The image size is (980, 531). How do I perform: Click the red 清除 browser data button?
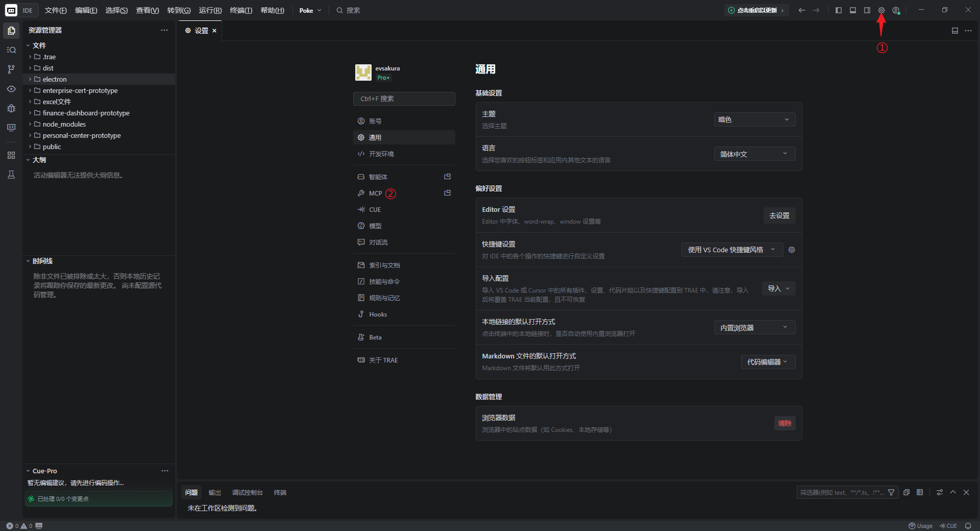pyautogui.click(x=785, y=423)
